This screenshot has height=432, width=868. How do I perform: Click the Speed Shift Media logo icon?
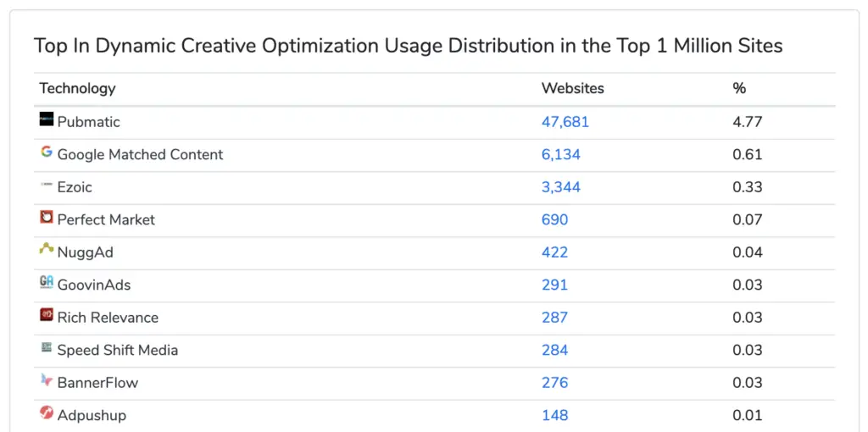click(x=47, y=348)
